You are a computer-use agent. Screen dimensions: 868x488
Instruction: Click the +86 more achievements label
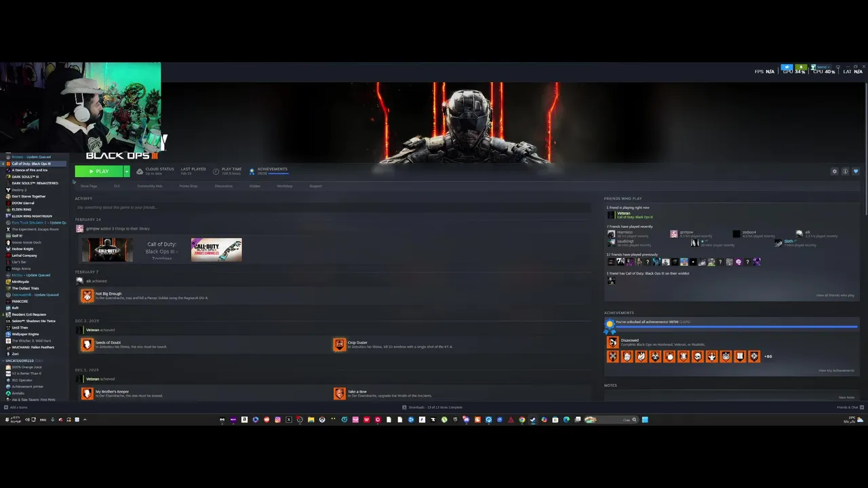coord(768,357)
